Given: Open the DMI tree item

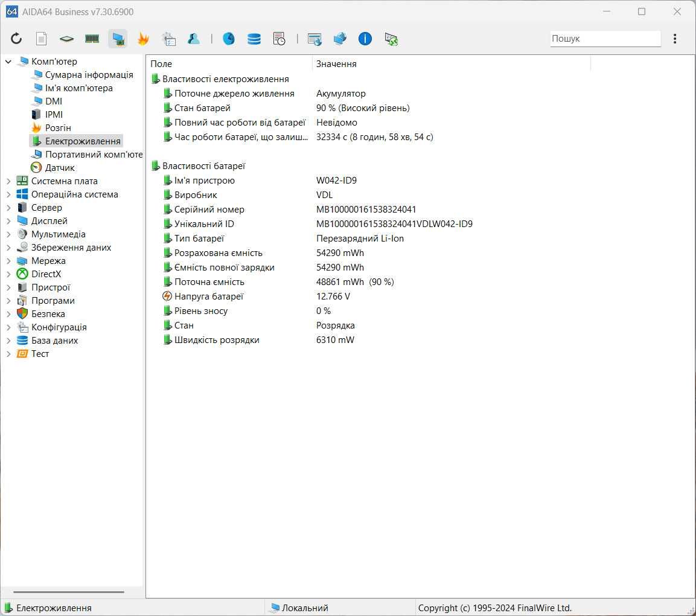Looking at the screenshot, I should [x=53, y=101].
